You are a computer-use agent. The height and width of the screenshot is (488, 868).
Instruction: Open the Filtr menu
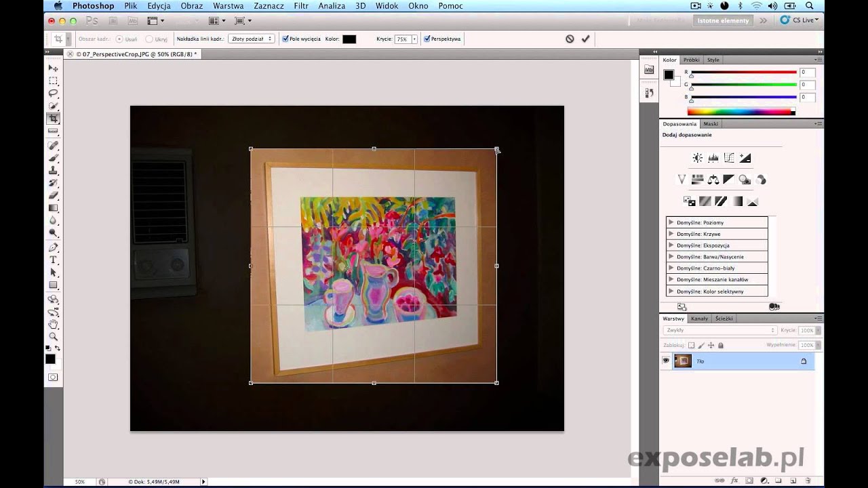coord(301,5)
